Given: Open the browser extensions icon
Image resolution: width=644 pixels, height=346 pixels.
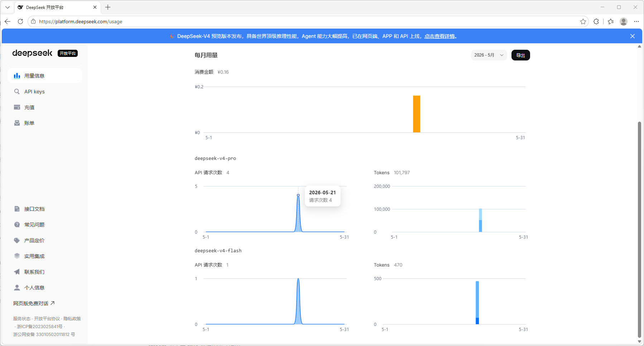Looking at the screenshot, I should pos(596,21).
